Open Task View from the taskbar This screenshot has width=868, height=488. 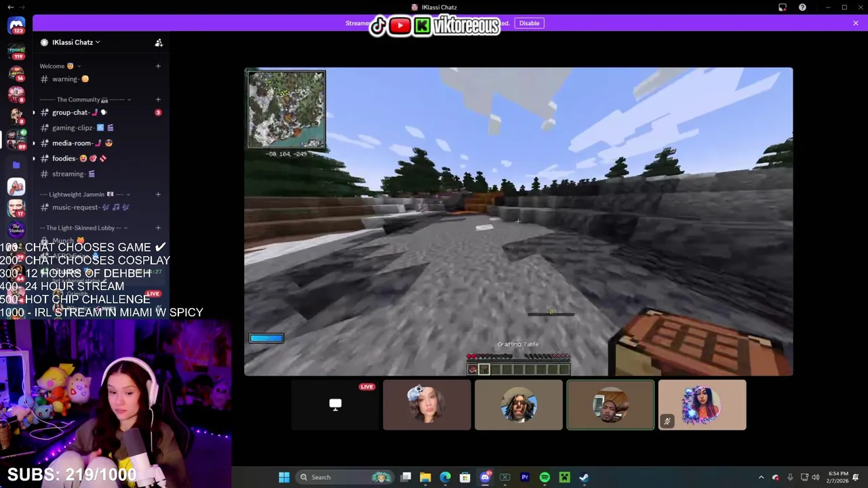click(x=406, y=477)
